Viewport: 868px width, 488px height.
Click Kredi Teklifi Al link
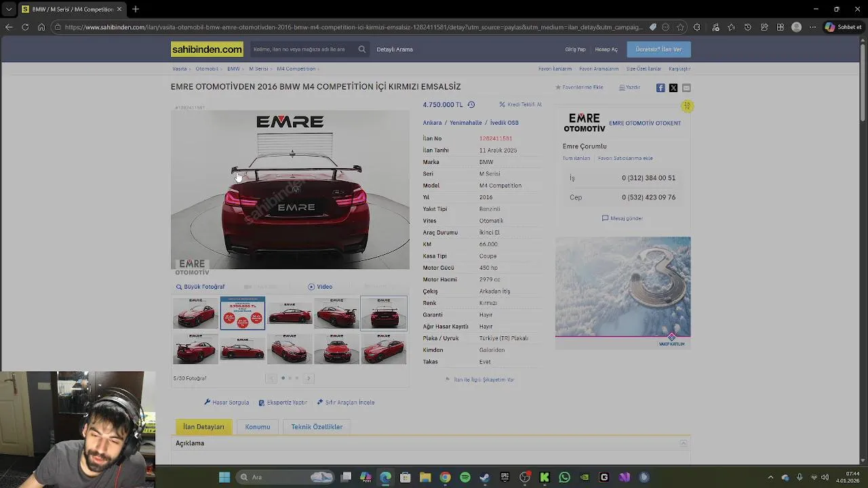coord(521,104)
